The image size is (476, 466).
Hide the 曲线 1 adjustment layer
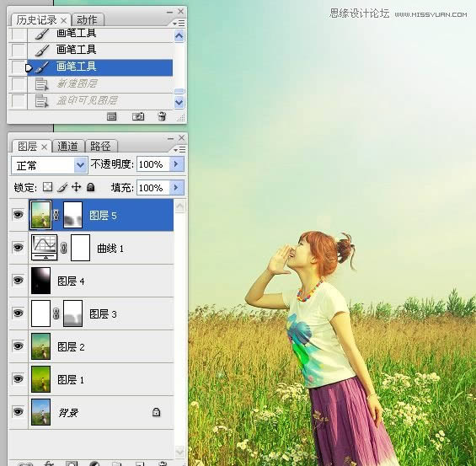18,247
